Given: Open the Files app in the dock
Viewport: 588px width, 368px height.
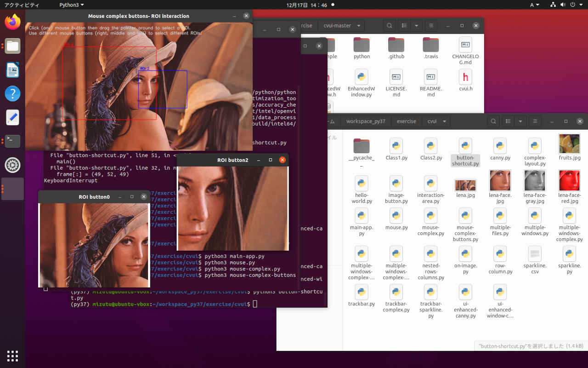Looking at the screenshot, I should click(x=12, y=46).
